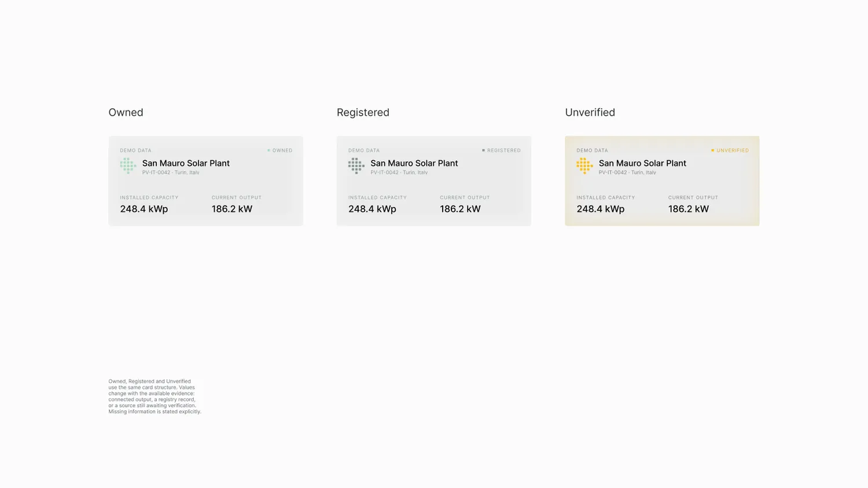Click '248.4 kWp' value in the Unverified card

coord(601,209)
